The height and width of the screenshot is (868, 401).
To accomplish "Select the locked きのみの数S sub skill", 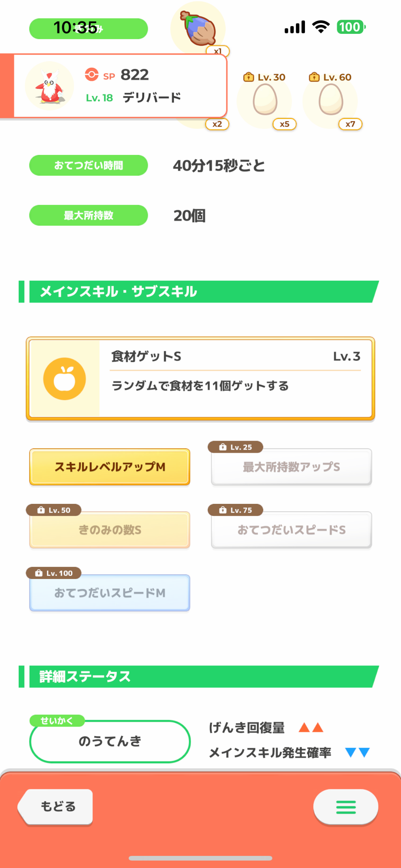I will (x=110, y=530).
